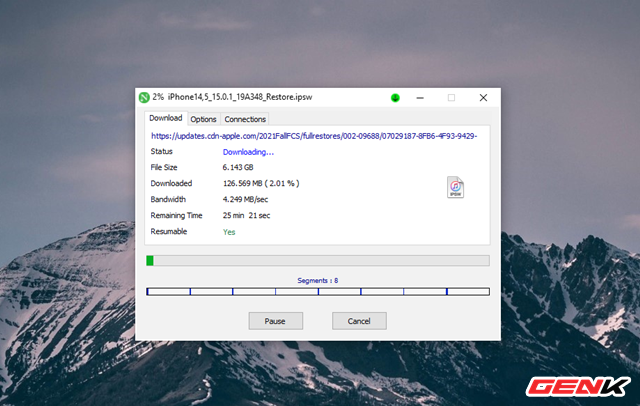Viewport: 640px width, 406px height.
Task: Click the 'File Size' label
Action: point(164,167)
